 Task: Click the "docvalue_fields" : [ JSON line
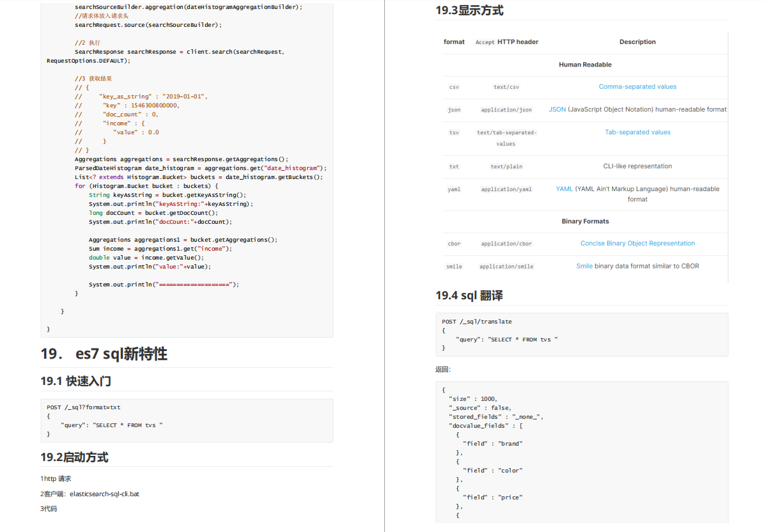485,425
